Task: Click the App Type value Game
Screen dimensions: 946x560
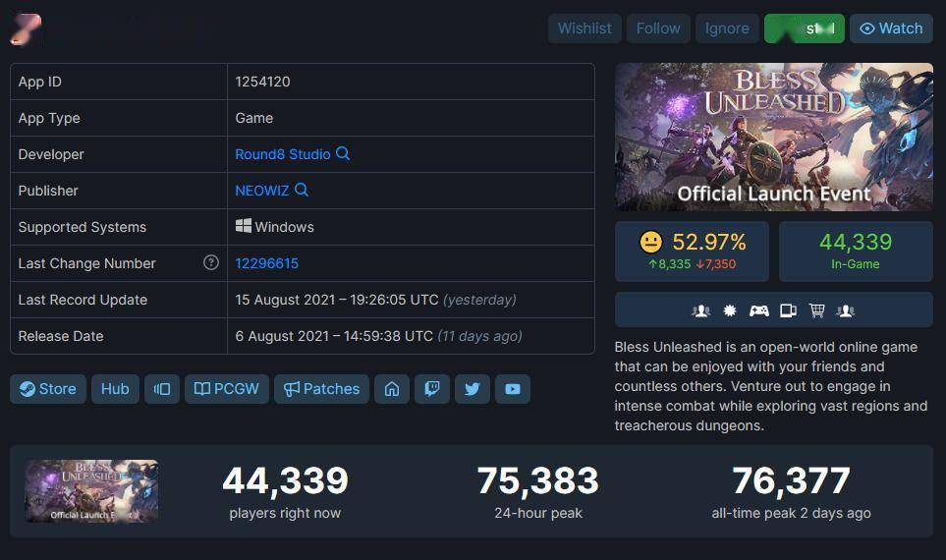Action: [x=254, y=118]
